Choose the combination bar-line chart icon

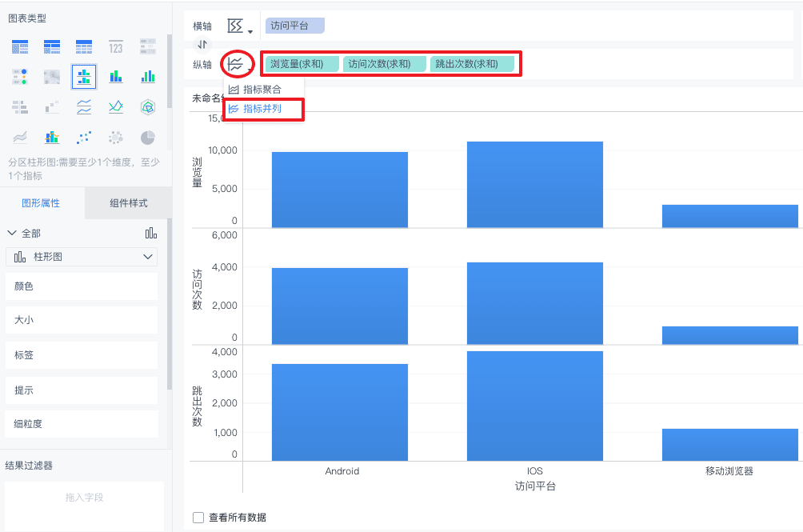pos(52,138)
